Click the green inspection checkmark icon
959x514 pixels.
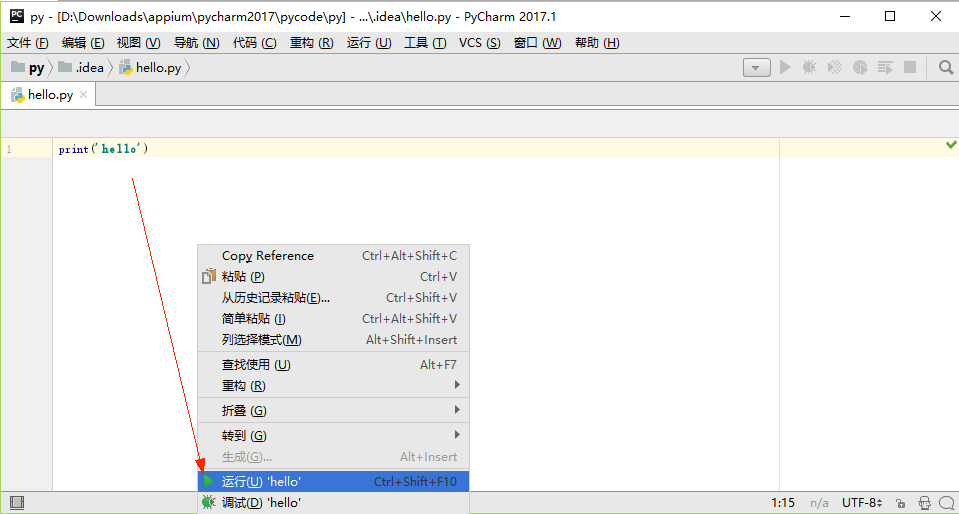pos(951,144)
